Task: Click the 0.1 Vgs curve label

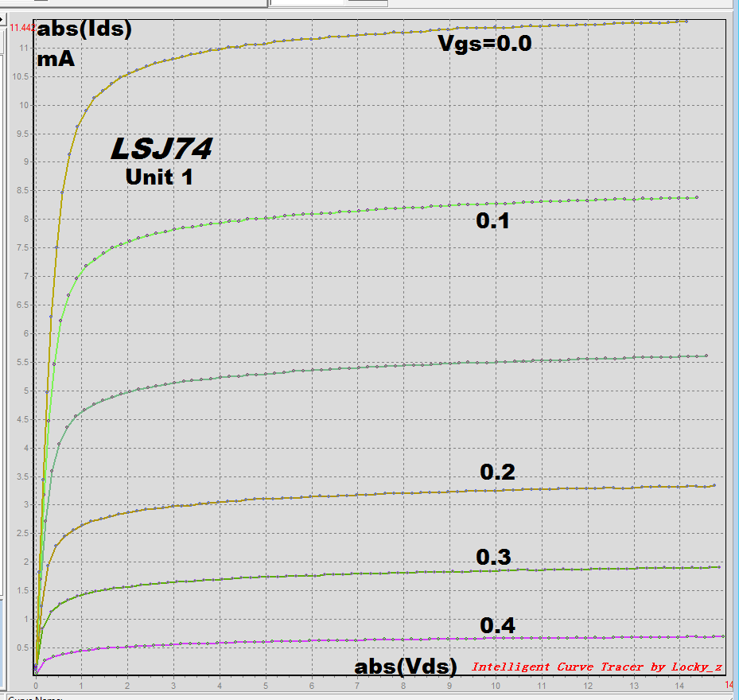Action: pos(492,220)
